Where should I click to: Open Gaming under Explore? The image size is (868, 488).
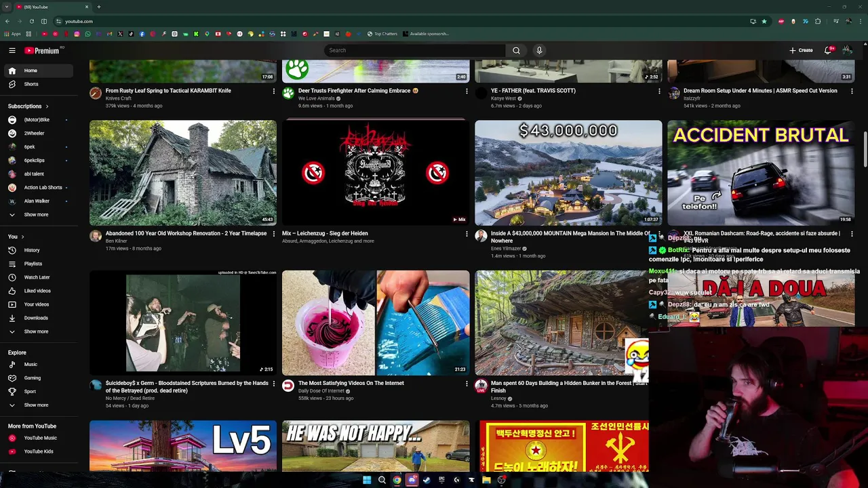coord(39,378)
